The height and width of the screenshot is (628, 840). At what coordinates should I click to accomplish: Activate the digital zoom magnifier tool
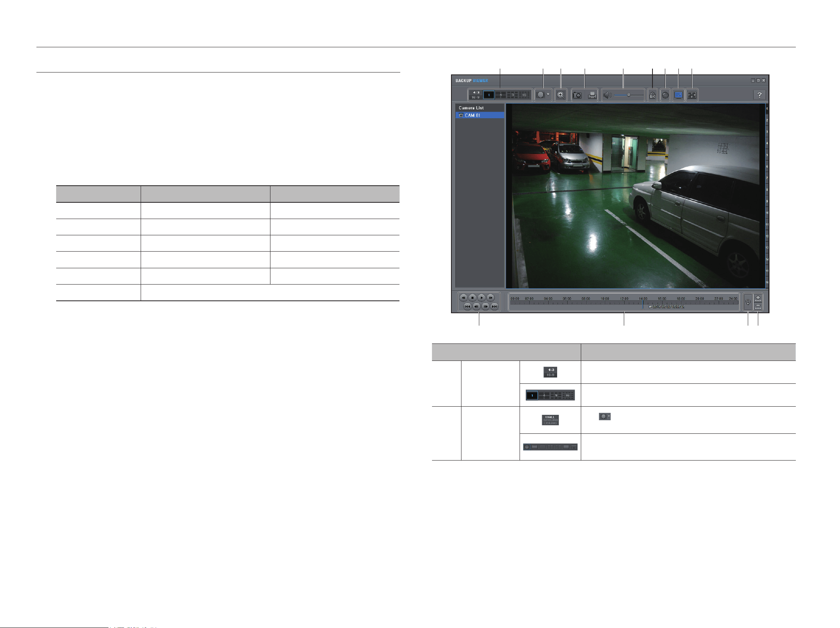[561, 95]
